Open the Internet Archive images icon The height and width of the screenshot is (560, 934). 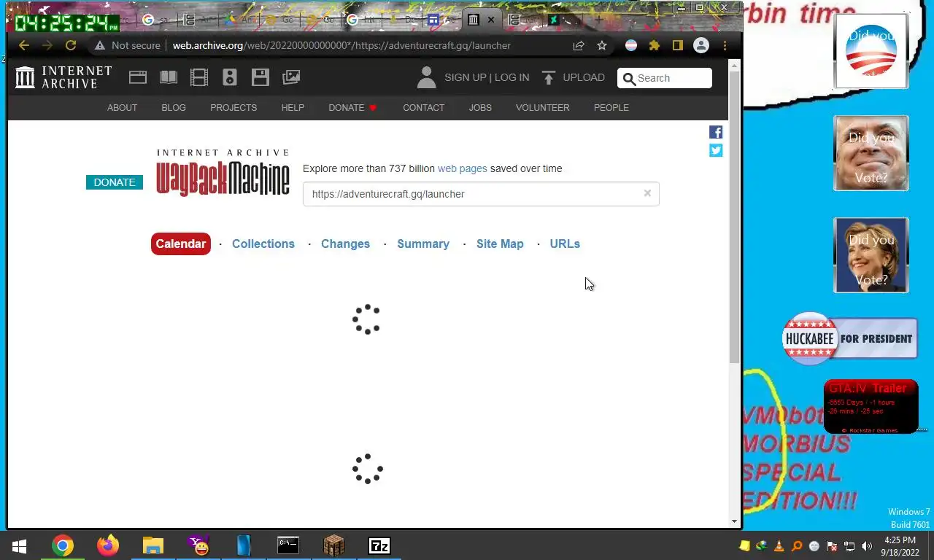coord(291,77)
